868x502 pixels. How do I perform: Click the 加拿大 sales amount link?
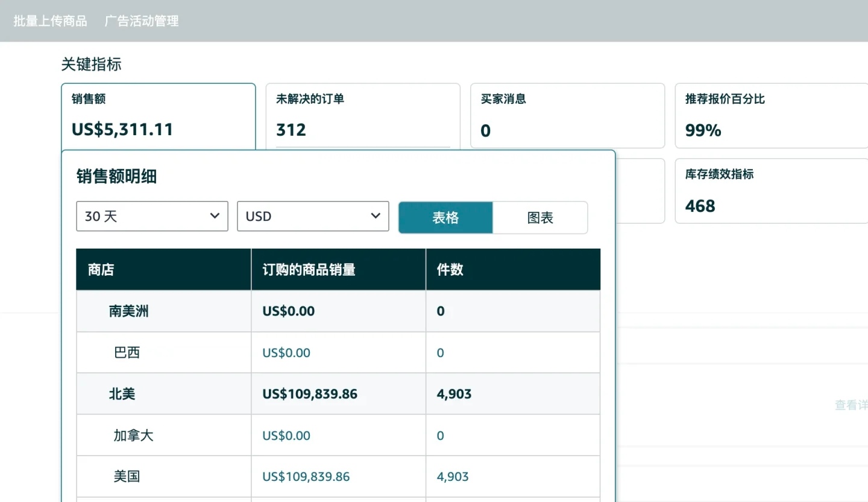286,436
